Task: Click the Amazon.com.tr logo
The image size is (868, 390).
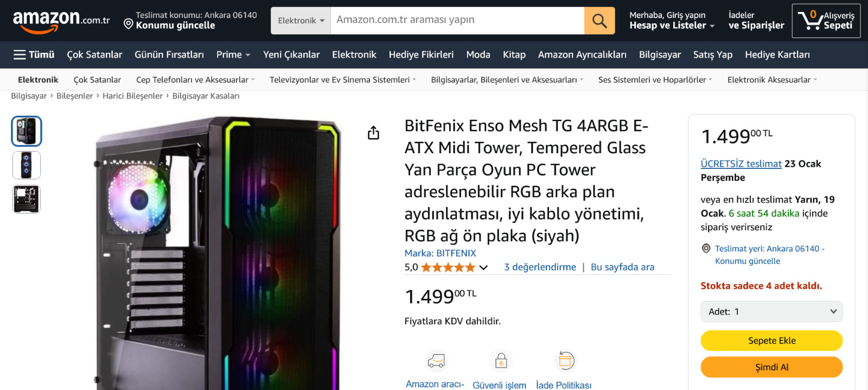Action: (x=61, y=21)
